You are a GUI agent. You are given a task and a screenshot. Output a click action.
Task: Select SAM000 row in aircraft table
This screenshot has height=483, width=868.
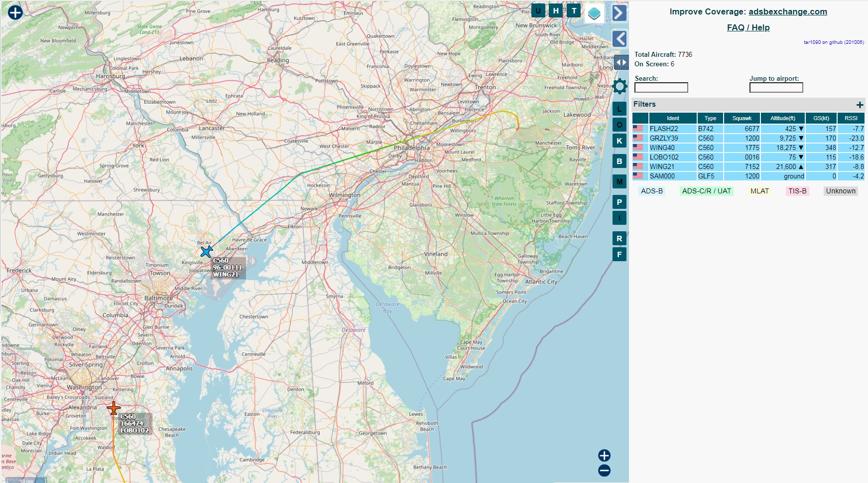pyautogui.click(x=748, y=176)
